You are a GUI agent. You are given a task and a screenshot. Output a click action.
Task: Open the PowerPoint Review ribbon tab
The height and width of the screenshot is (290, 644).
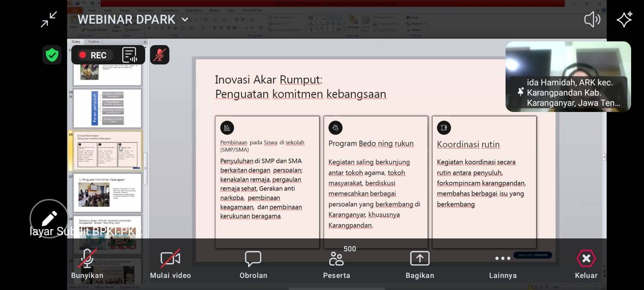click(215, 10)
